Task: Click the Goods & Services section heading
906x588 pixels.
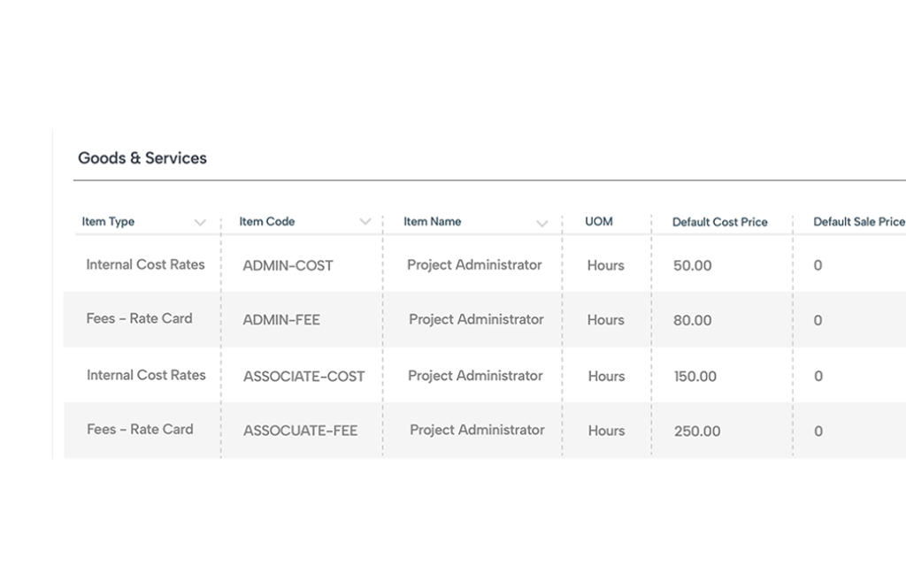Action: (142, 158)
